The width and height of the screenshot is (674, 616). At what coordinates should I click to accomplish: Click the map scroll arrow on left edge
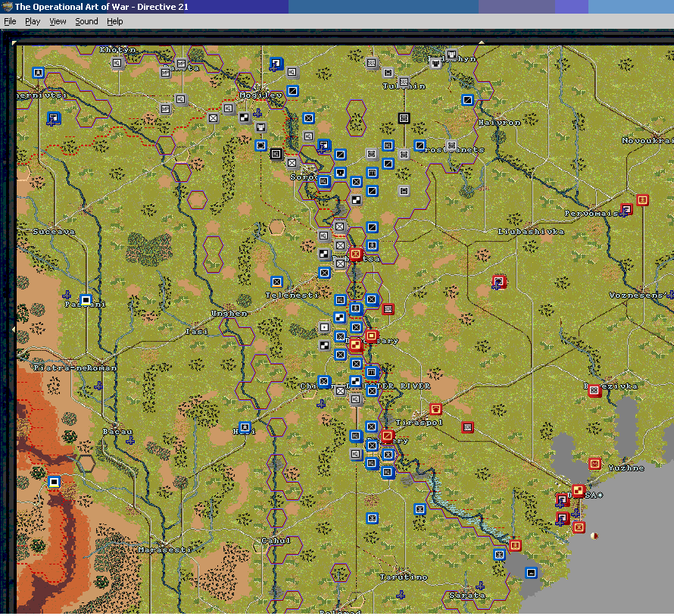tap(14, 329)
